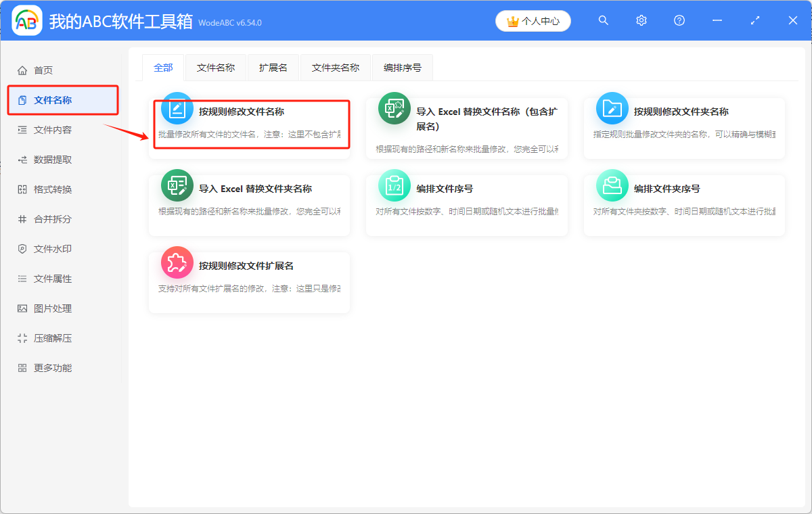Click the WodeABC app logo
The image size is (812, 514).
click(x=26, y=20)
